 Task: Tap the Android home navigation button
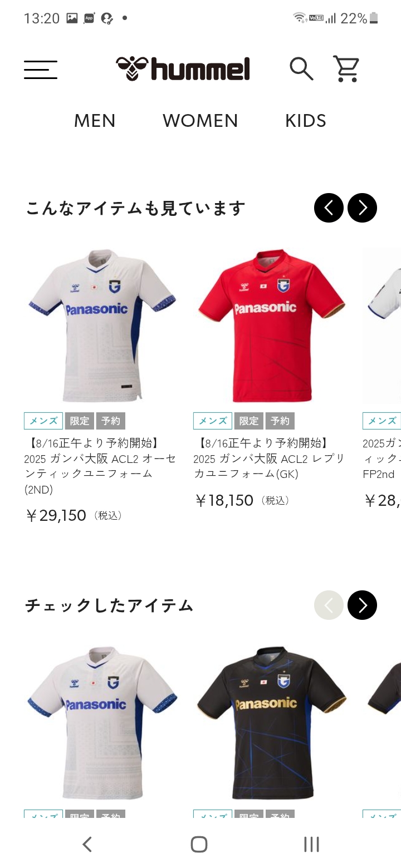click(199, 844)
